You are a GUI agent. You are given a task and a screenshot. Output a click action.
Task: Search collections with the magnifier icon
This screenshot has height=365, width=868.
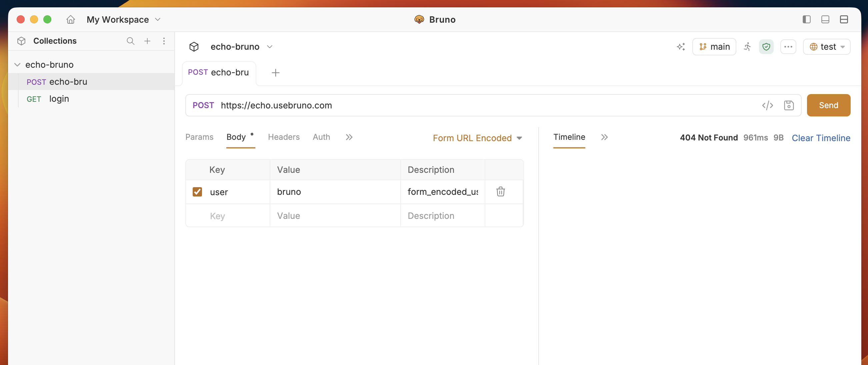pyautogui.click(x=130, y=41)
